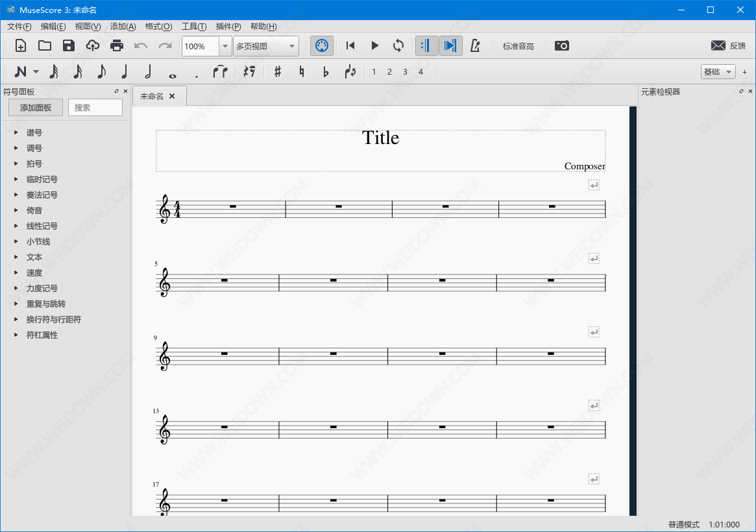This screenshot has width=756, height=532.
Task: Toggle loop playback
Action: coord(398,46)
